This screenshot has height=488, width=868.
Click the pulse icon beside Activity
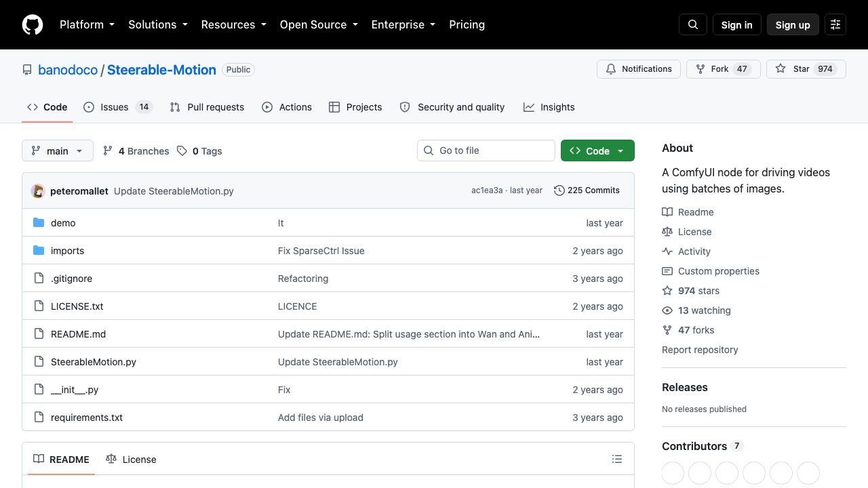667,251
